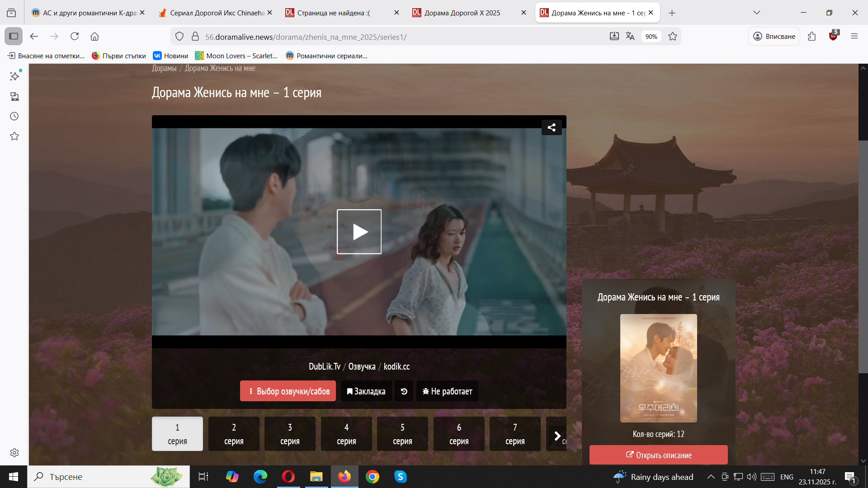Open the list all tabs chevron
Screen dimensions: 868x488
tap(756, 13)
